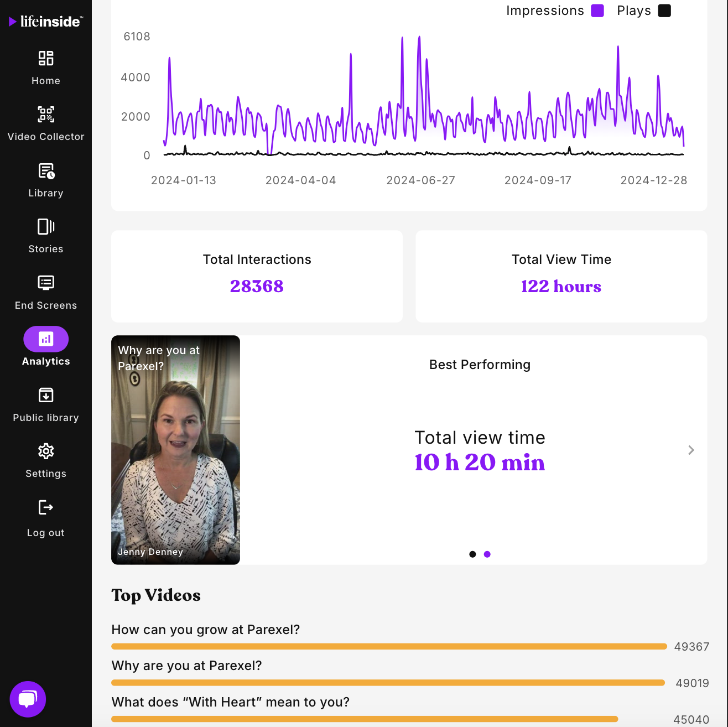The height and width of the screenshot is (727, 728).
Task: Click the 'Total view time' label in Best Performing
Action: (480, 438)
